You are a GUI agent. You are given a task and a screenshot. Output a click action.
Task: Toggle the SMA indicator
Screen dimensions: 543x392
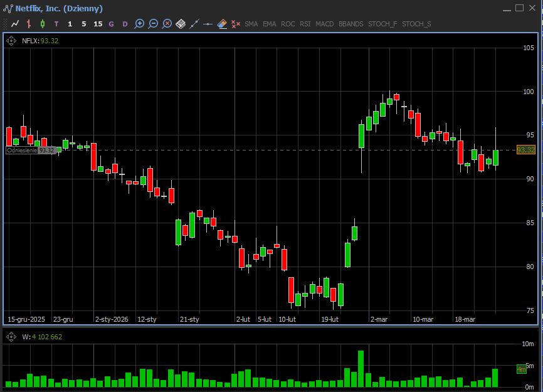pyautogui.click(x=251, y=24)
